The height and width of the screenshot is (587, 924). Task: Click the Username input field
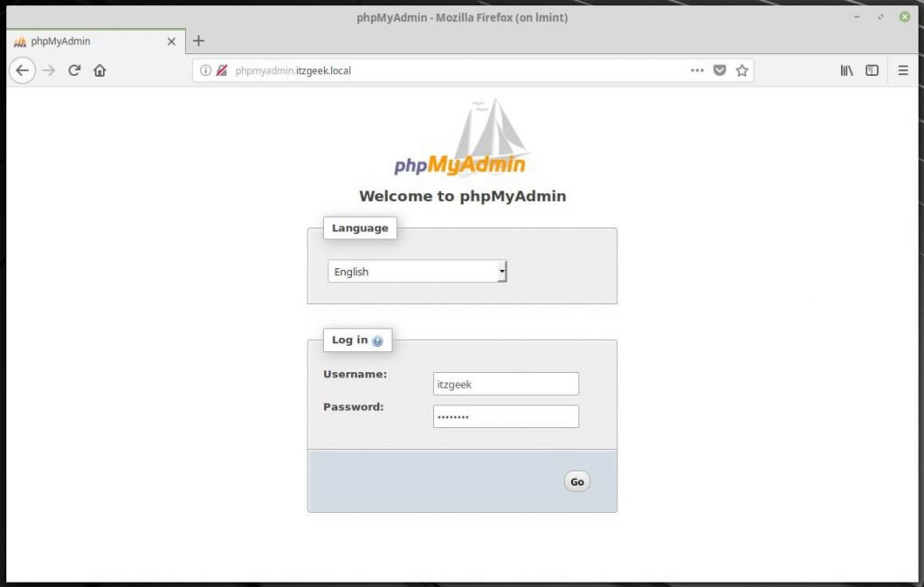[505, 384]
